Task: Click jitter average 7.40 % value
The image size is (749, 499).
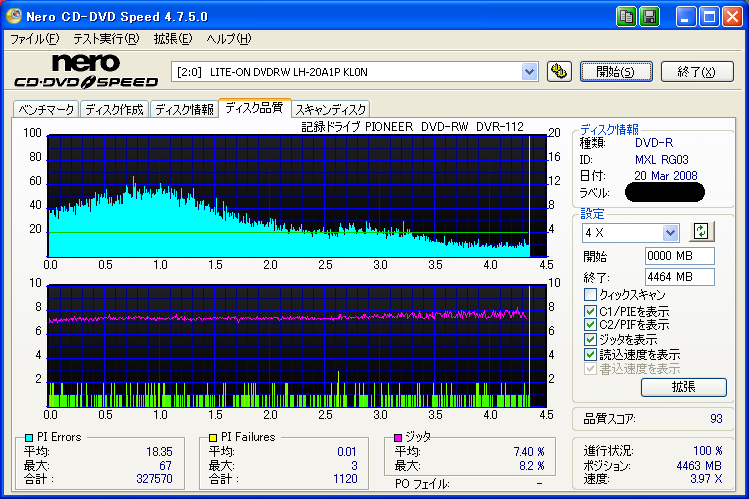Action: pyautogui.click(x=529, y=452)
